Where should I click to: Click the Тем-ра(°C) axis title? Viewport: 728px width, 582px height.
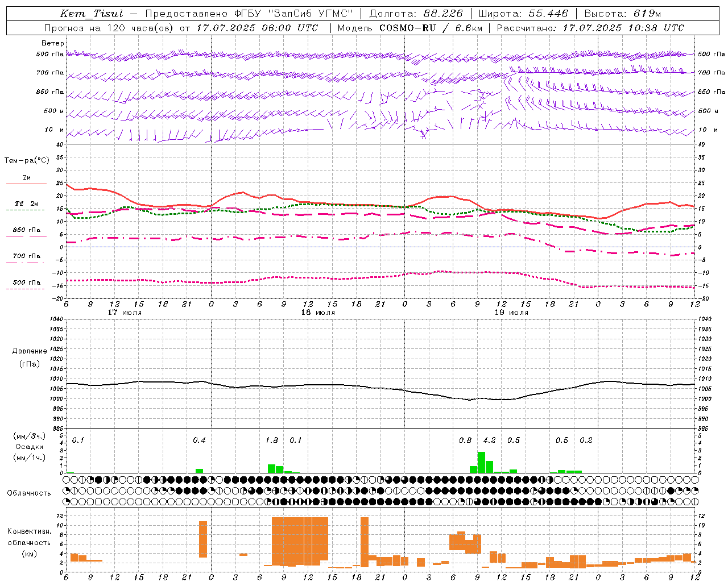coord(27,161)
